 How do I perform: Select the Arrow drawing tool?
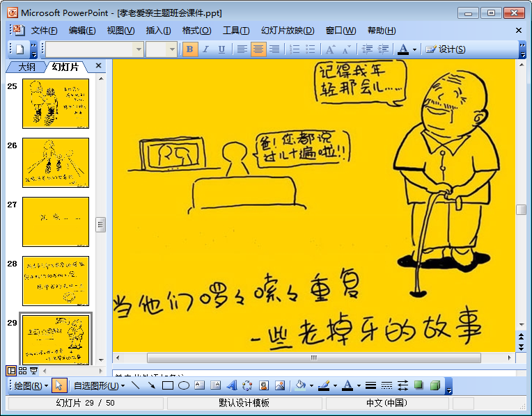152,386
